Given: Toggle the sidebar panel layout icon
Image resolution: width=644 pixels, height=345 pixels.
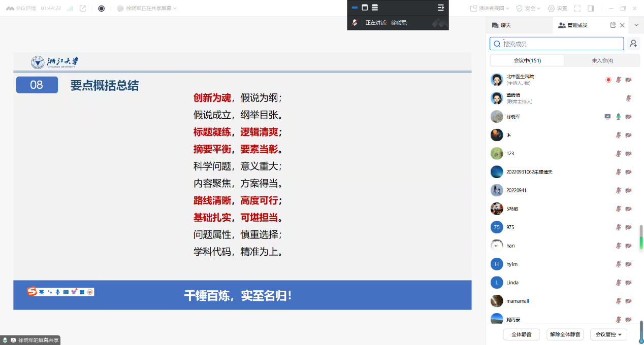Looking at the screenshot, I should pos(591,8).
